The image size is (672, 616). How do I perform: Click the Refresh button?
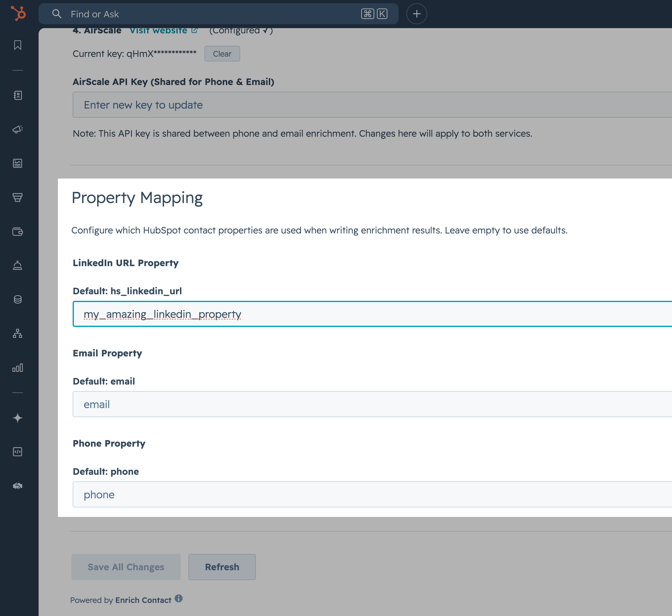[222, 567]
